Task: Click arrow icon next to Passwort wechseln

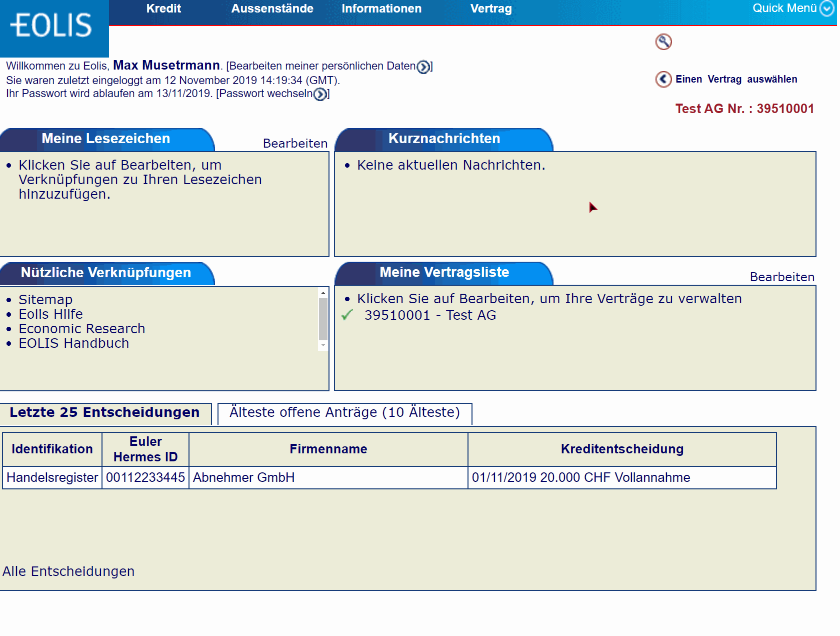Action: tap(320, 94)
